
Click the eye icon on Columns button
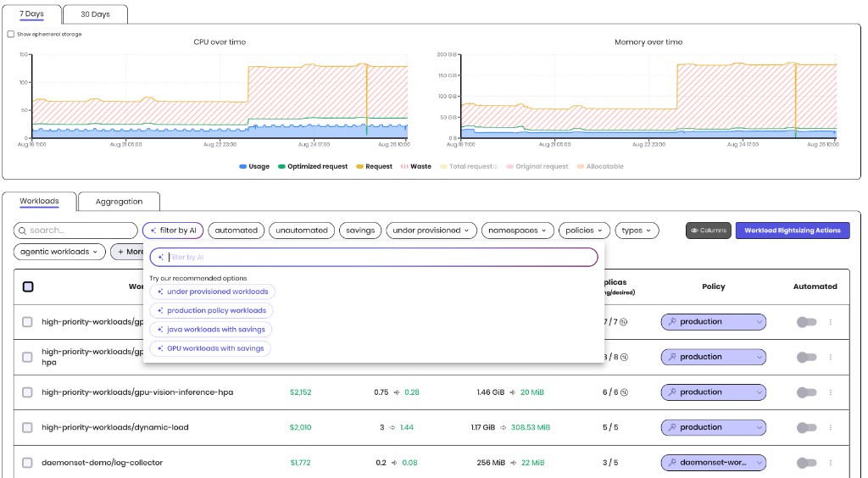click(x=694, y=231)
